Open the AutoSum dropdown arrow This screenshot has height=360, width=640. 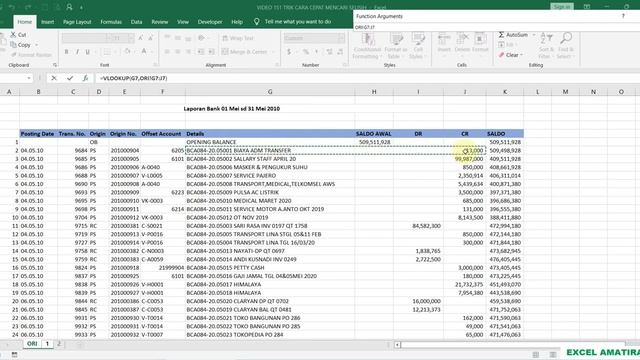point(533,35)
